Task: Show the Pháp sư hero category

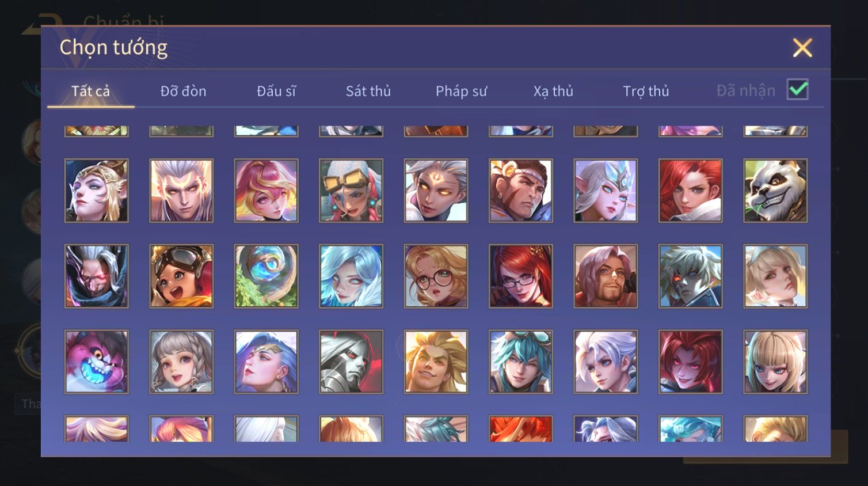Action: pos(461,91)
